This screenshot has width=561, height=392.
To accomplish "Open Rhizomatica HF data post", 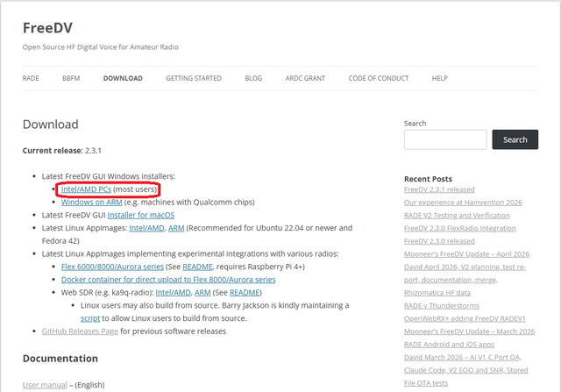I will (x=437, y=293).
